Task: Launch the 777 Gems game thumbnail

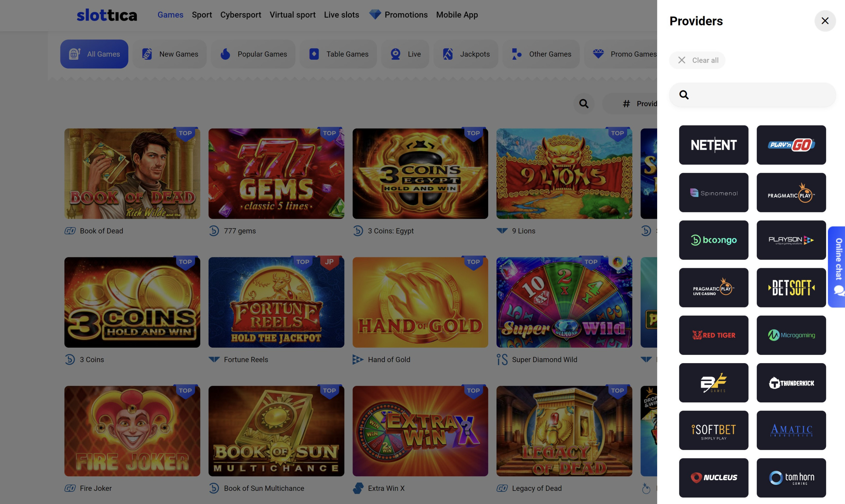Action: (276, 173)
